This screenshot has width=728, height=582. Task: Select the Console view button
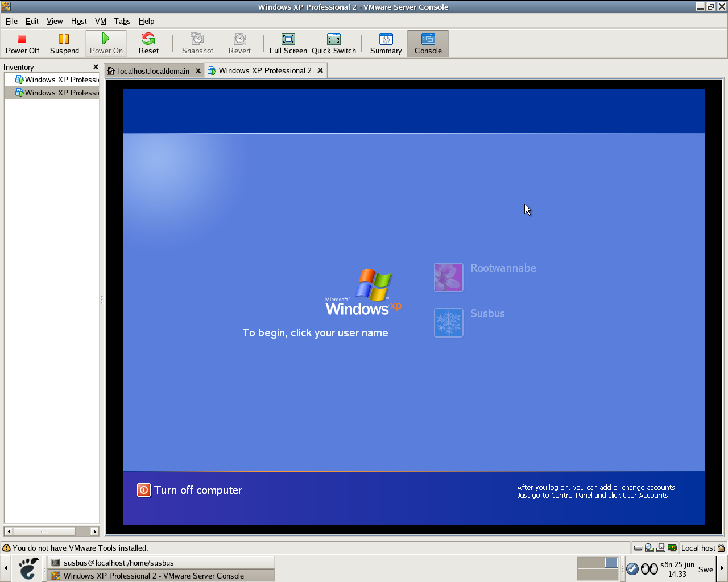(428, 43)
